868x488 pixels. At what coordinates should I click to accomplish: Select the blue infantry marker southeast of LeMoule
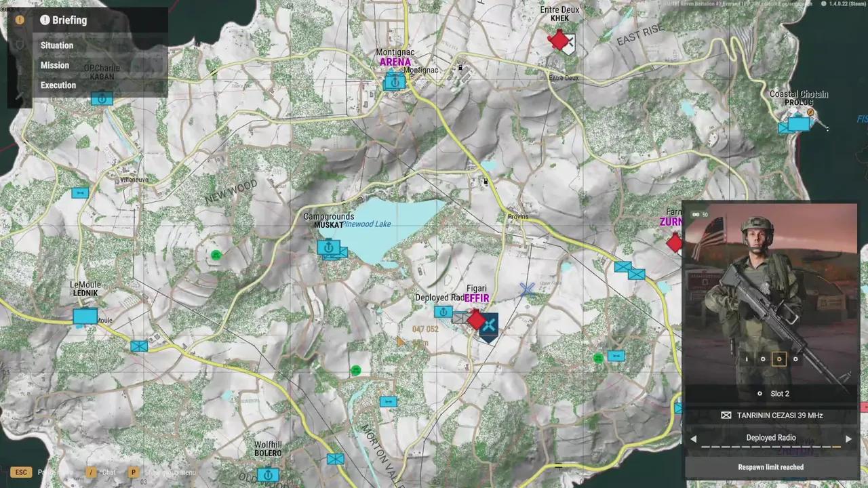tap(139, 346)
